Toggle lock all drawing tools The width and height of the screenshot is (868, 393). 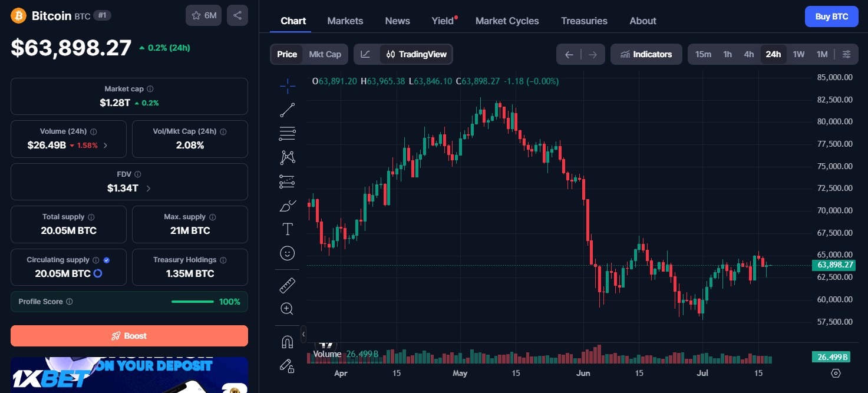288,366
